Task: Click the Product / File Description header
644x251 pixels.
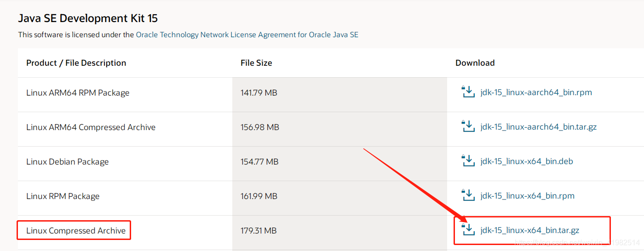Action: [x=76, y=63]
